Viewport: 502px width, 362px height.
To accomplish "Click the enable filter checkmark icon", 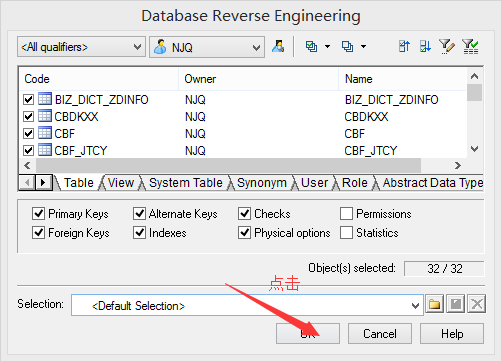I will coord(470,46).
